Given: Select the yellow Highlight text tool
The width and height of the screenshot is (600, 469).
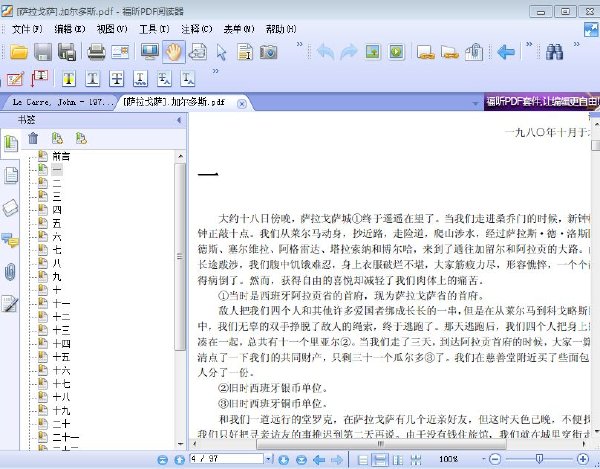Looking at the screenshot, I should pyautogui.click(x=69, y=79).
